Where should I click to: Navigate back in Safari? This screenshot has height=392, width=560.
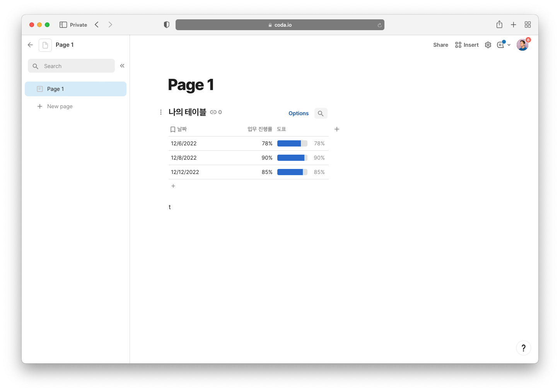(x=97, y=25)
